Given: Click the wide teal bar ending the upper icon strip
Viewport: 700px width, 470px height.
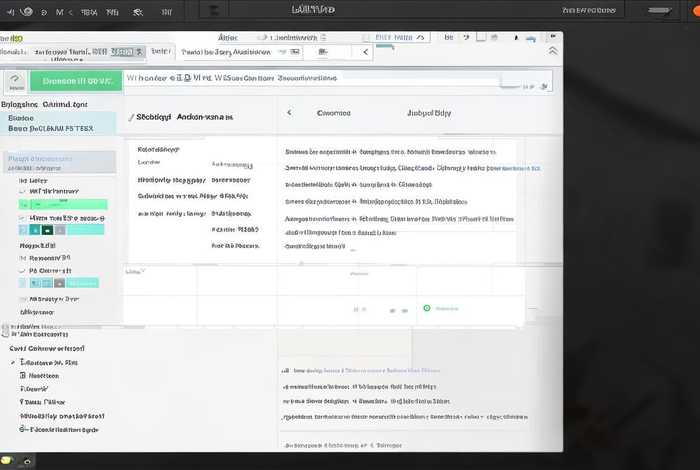Looking at the screenshot, I should tap(85, 230).
